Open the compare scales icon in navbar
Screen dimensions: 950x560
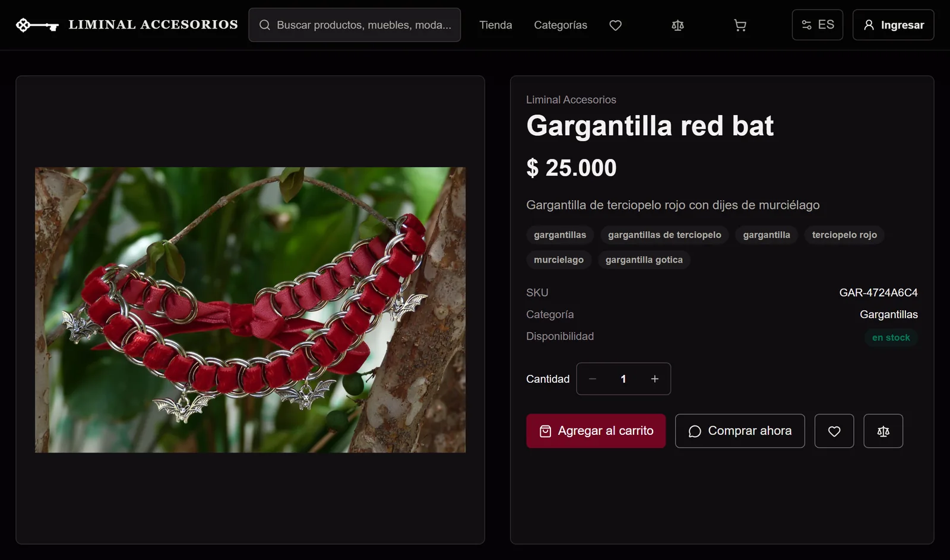[x=677, y=25]
